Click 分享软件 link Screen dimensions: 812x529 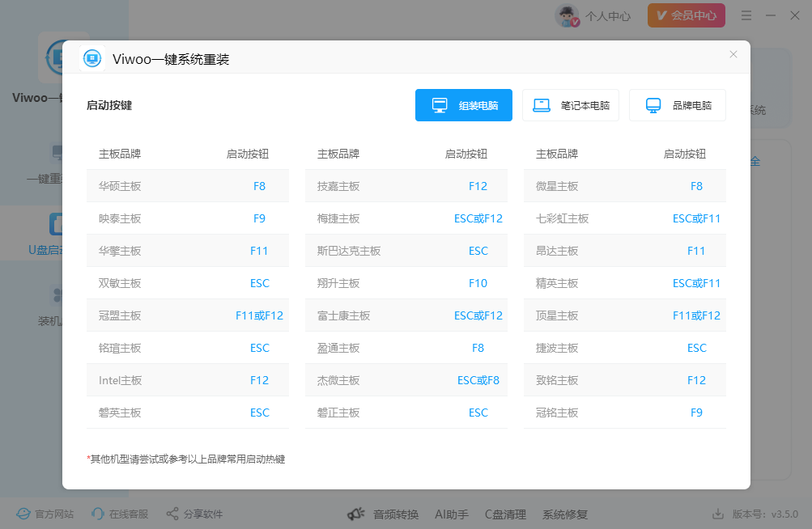point(203,514)
